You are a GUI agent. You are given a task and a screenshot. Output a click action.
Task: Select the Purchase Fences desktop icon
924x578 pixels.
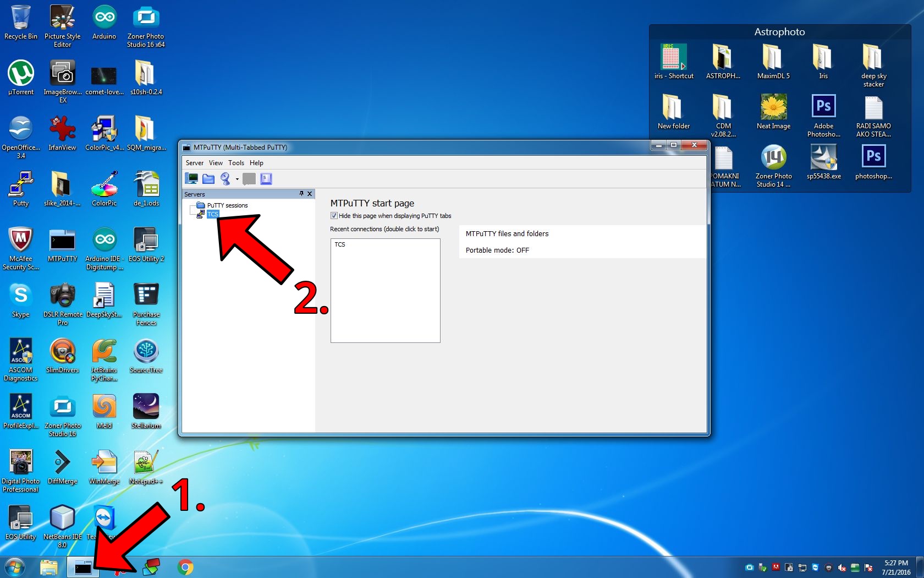pyautogui.click(x=146, y=304)
